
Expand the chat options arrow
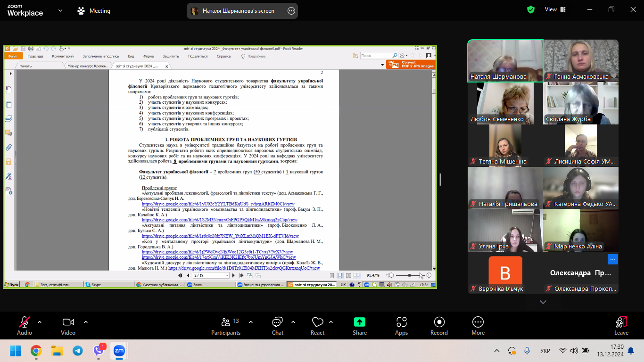tap(293, 322)
